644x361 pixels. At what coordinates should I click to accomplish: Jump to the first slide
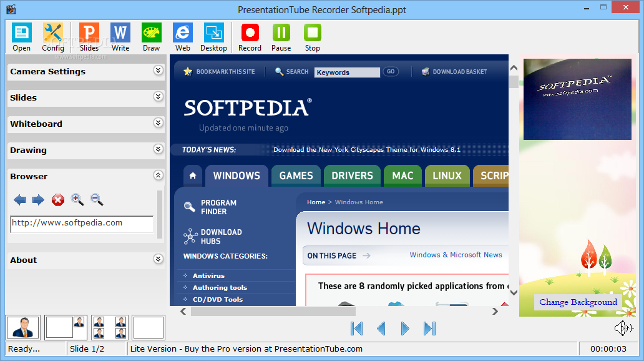click(356, 329)
